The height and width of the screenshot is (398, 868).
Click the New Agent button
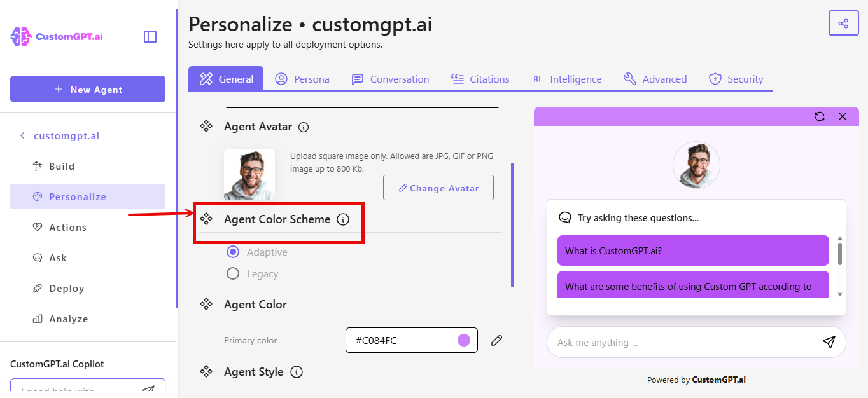tap(88, 89)
